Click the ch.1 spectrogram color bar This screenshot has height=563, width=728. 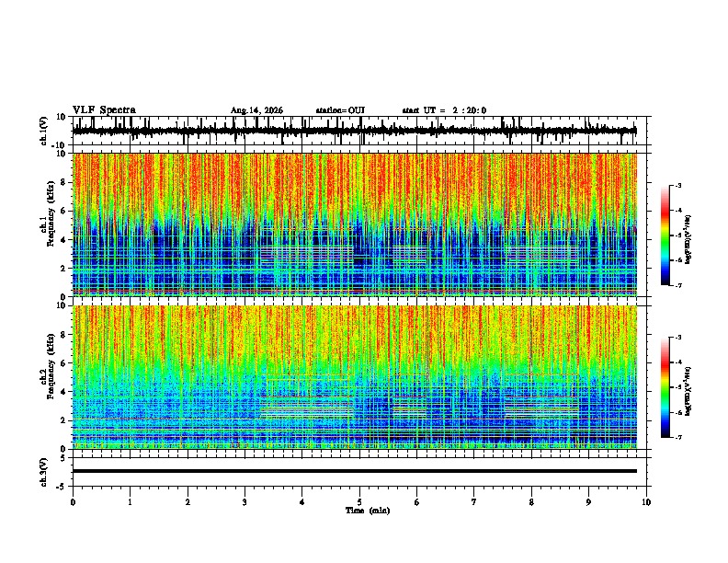(x=665, y=236)
